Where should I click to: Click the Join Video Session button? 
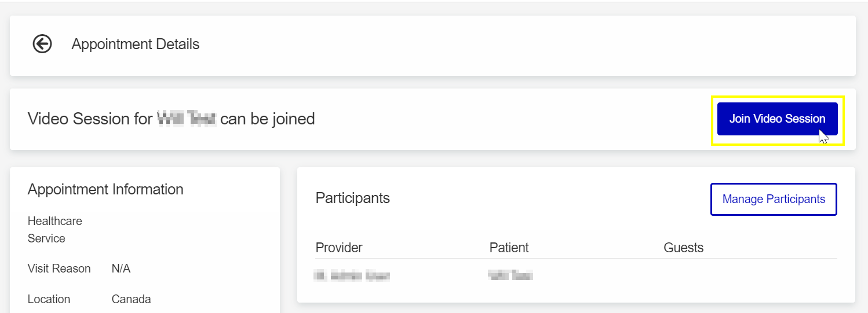point(777,119)
